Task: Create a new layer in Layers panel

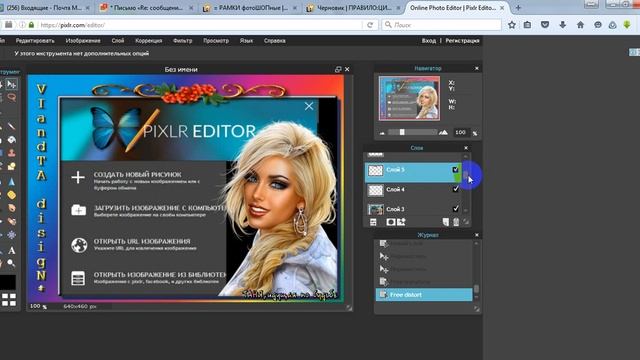Action: (445, 222)
